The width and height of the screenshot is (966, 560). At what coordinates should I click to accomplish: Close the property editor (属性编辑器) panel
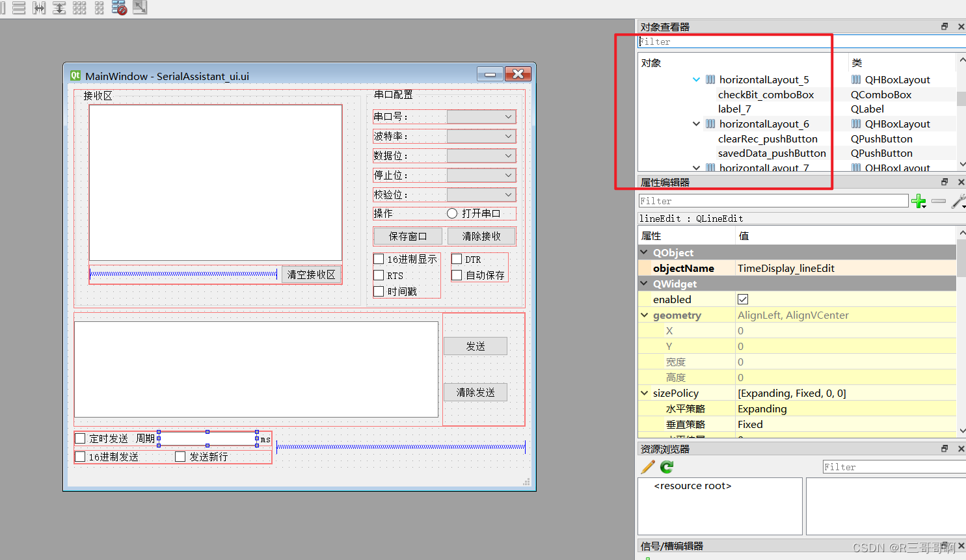(961, 182)
